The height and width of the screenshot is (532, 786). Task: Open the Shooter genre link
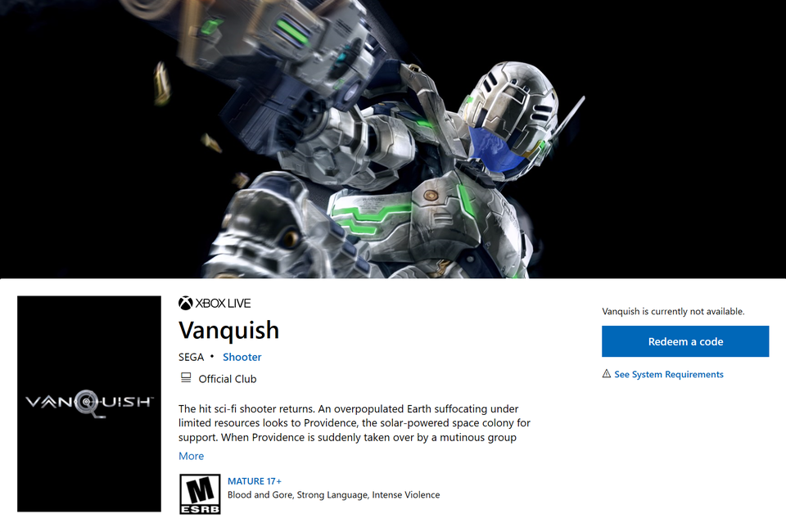coord(242,357)
